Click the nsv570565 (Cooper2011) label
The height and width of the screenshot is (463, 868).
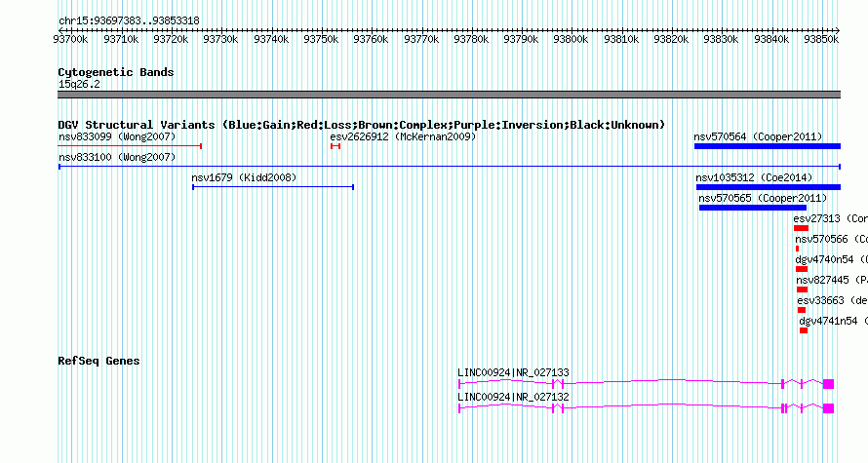click(763, 198)
